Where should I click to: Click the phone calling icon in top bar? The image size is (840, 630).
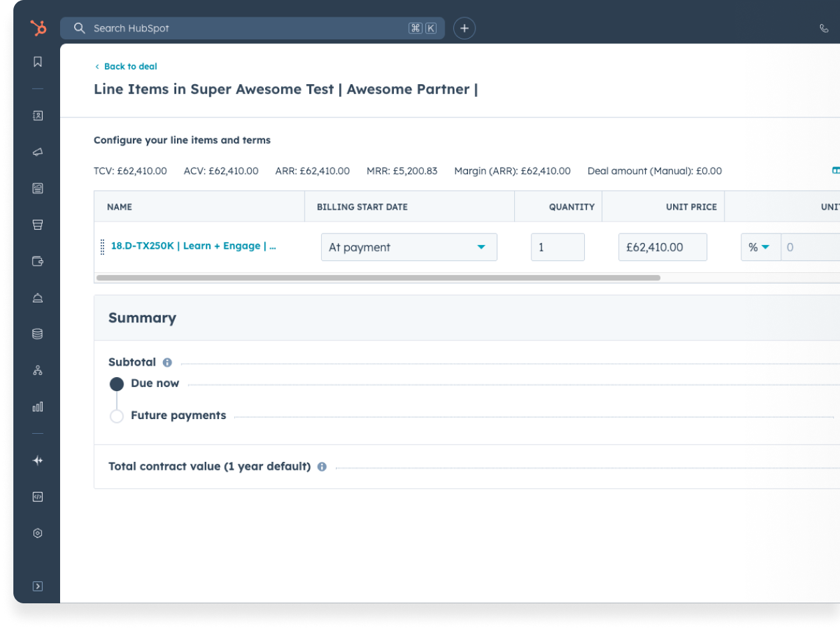823,29
